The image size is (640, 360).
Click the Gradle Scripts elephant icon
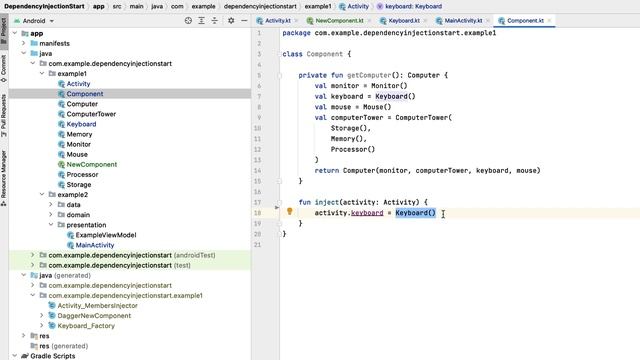point(25,356)
